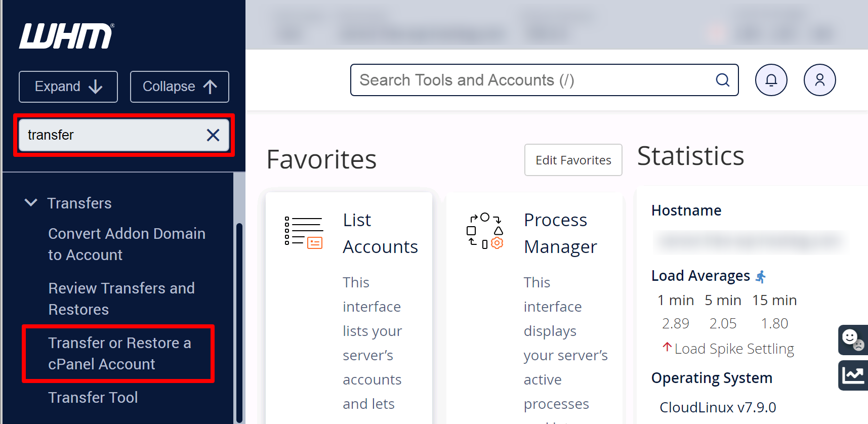Image resolution: width=868 pixels, height=424 pixels.
Task: Collapse all sidebar menu sections
Action: click(x=180, y=87)
